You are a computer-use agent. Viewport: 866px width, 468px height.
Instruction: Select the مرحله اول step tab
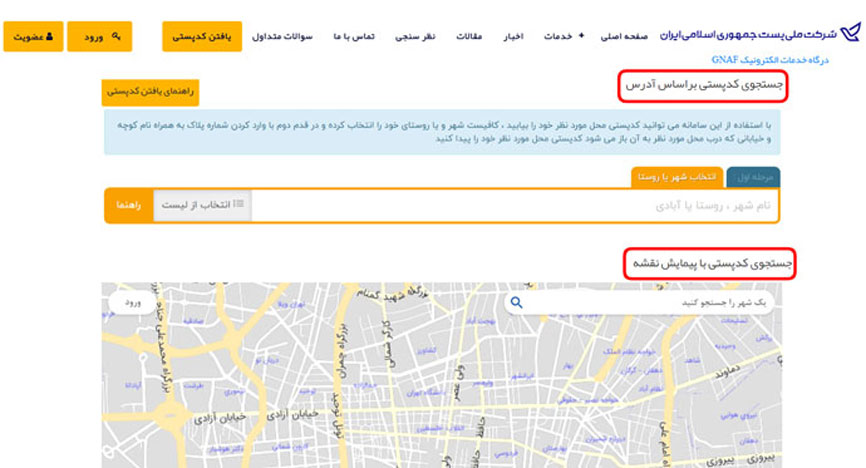[753, 177]
